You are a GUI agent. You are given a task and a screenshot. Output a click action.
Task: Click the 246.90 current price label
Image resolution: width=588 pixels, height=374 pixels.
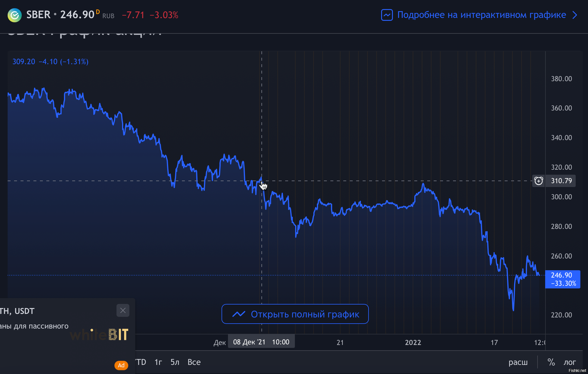[562, 279]
